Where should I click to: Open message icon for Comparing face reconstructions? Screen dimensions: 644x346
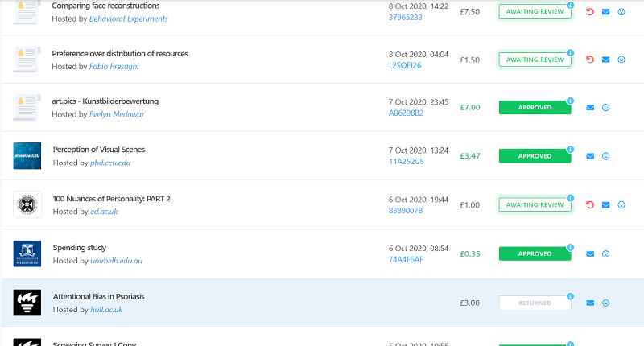(606, 12)
